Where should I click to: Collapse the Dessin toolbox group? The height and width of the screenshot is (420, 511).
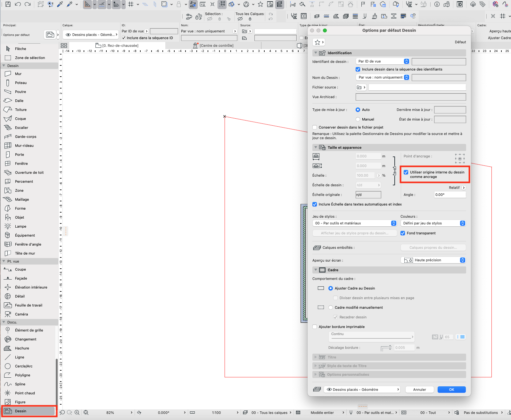(4, 66)
